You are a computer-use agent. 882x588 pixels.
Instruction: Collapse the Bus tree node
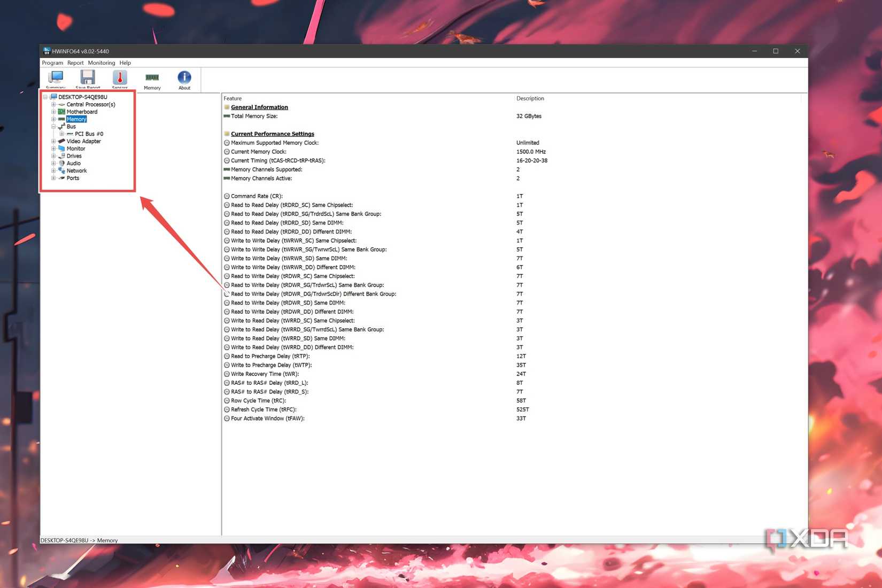click(x=53, y=127)
